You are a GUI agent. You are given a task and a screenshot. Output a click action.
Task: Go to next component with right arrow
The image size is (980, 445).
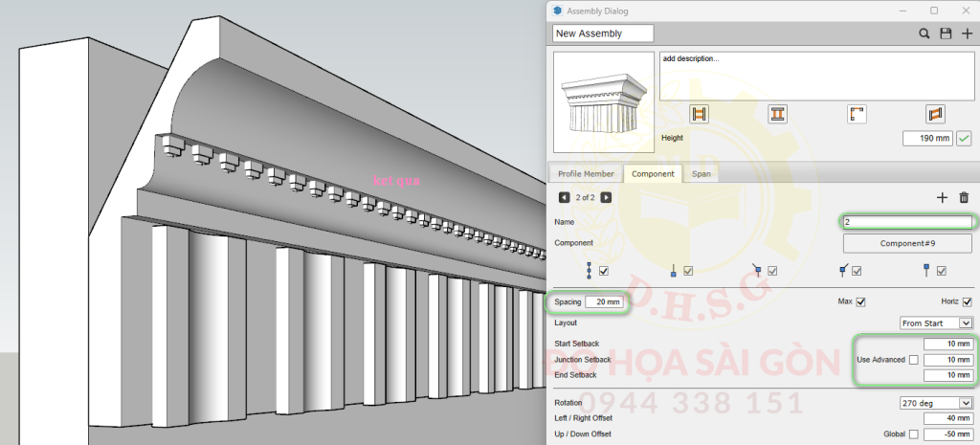pos(606,197)
